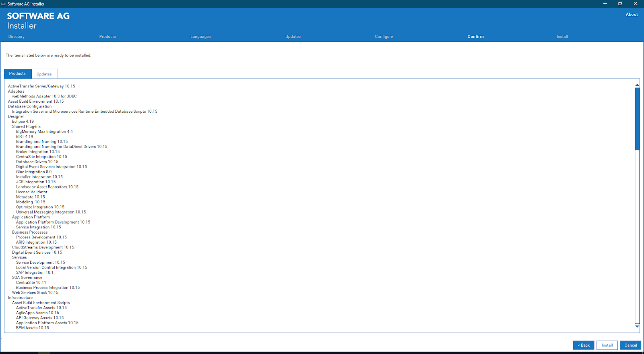The height and width of the screenshot is (354, 644).
Task: Select Installer Integration 10.15
Action: [x=39, y=177]
